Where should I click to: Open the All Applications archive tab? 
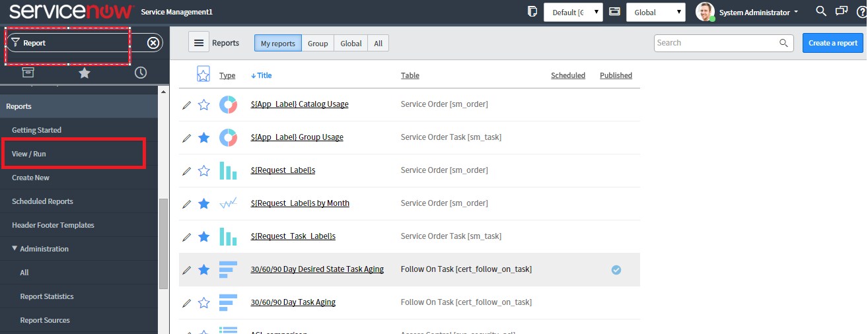[28, 73]
